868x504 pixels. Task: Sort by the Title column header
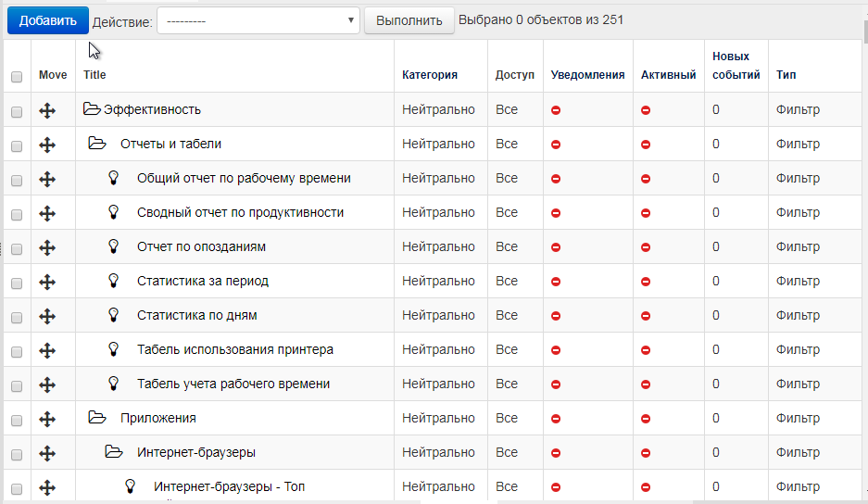(x=94, y=75)
